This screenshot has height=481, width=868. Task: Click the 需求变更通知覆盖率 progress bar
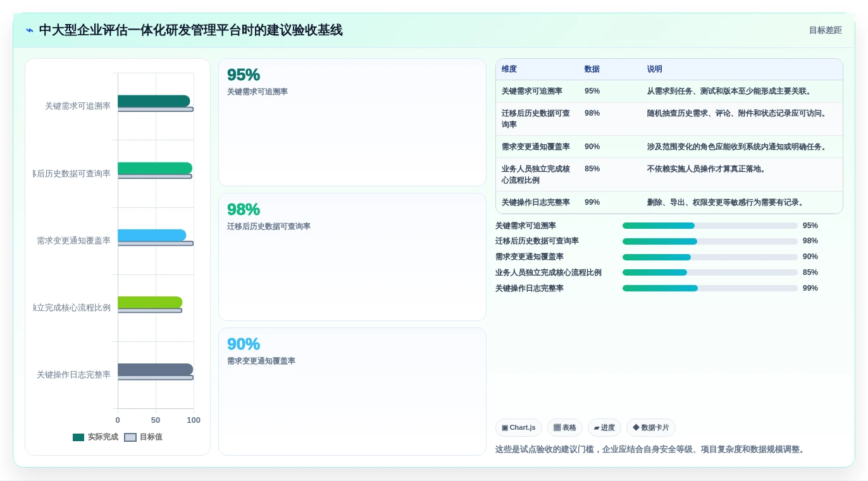(710, 257)
